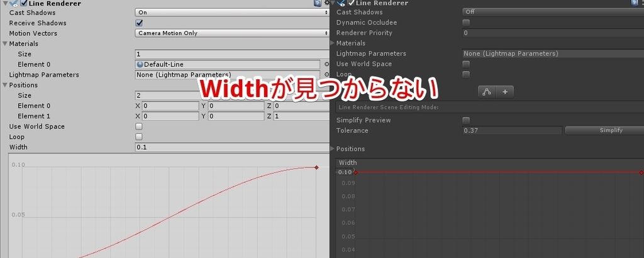Open object picker circle beside Default-Line material
This screenshot has width=644, height=258.
pos(326,64)
